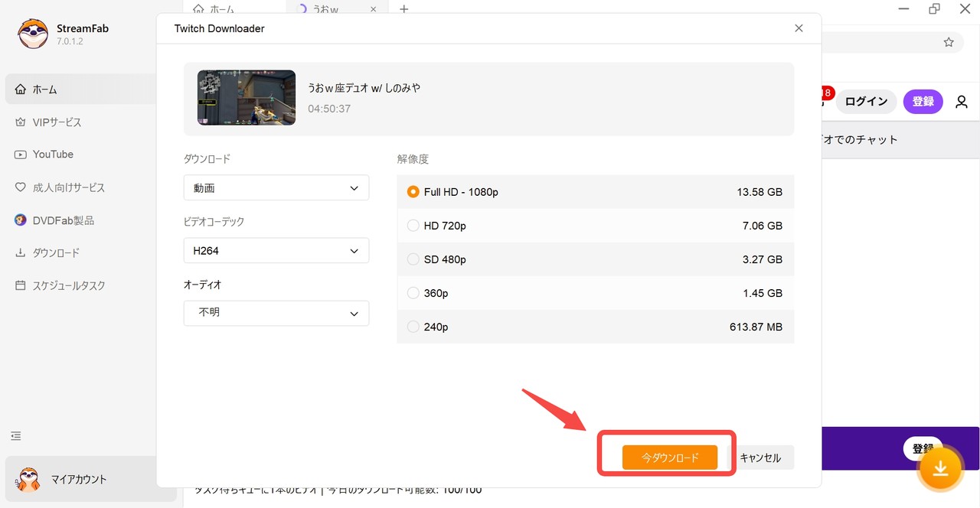The image size is (980, 508).
Task: Collapse sidebar using the menu fold icon
Action: (x=16, y=435)
